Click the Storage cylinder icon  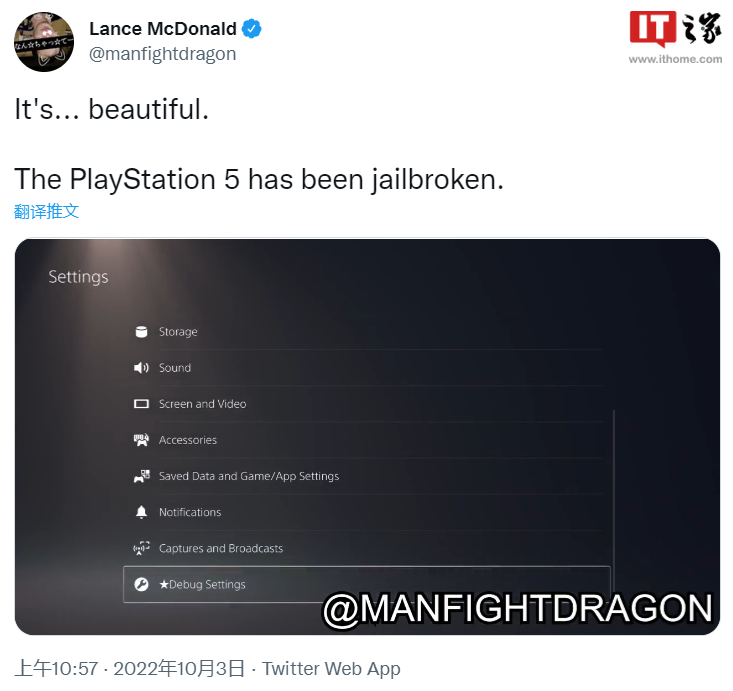point(141,332)
